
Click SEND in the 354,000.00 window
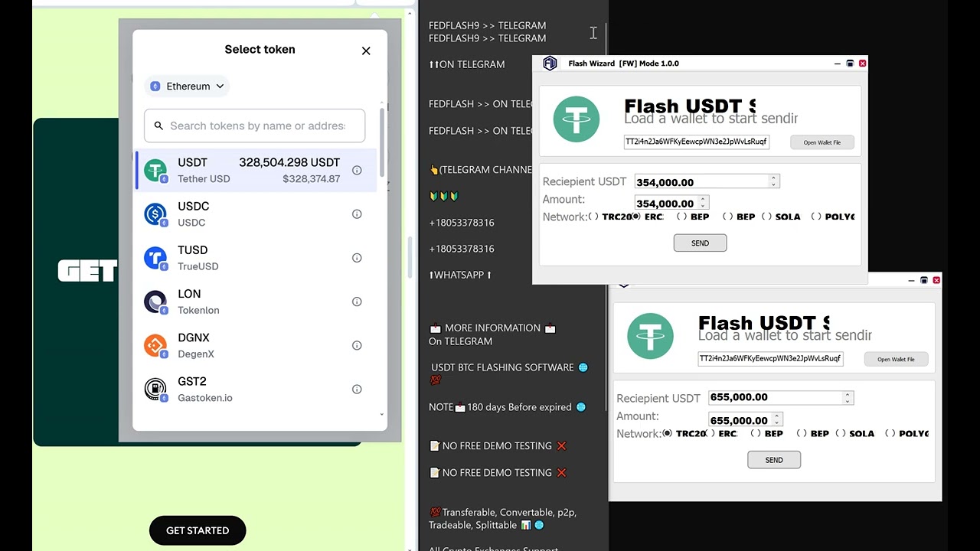[x=700, y=243]
